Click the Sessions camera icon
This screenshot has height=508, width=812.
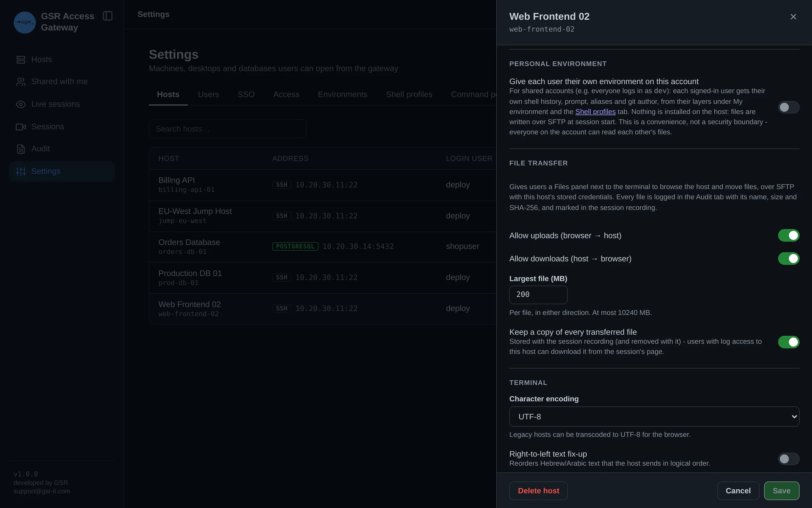point(21,127)
